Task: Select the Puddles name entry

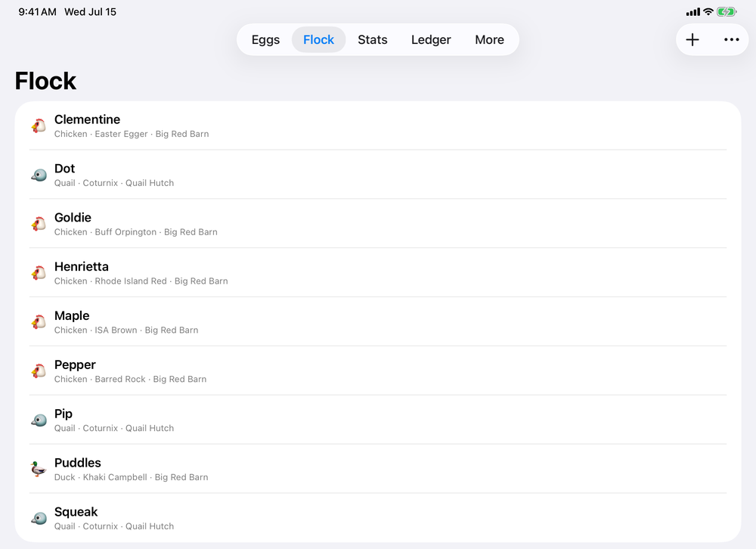Action: point(78,463)
